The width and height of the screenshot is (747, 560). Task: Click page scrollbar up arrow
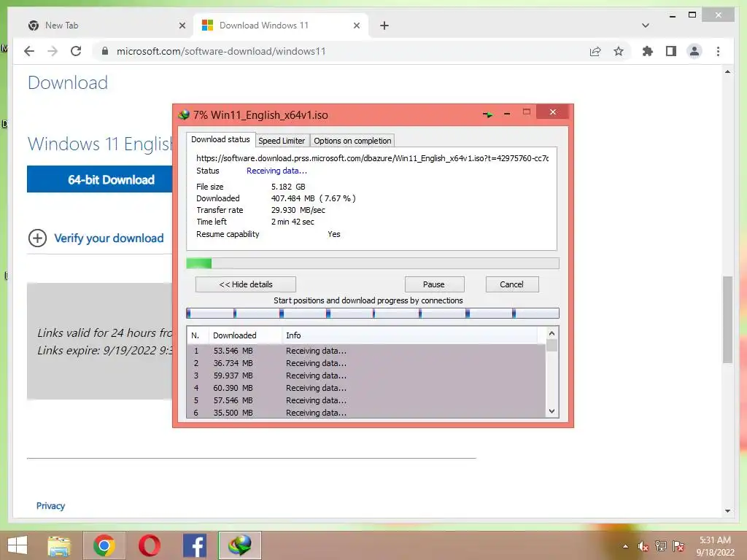tap(727, 72)
